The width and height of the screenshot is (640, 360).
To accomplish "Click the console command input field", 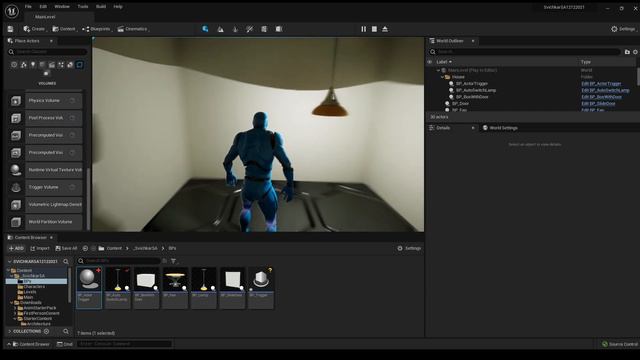I will pyautogui.click(x=124, y=344).
